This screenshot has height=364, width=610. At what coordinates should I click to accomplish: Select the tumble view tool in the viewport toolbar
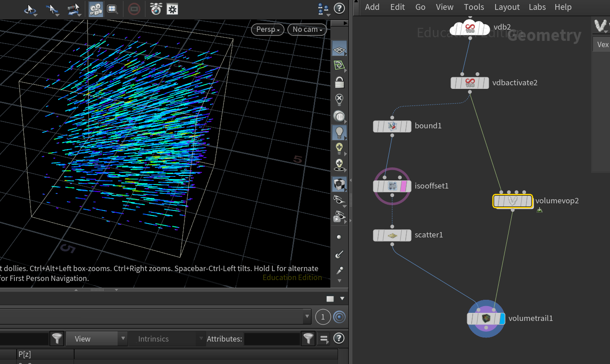[x=31, y=9]
